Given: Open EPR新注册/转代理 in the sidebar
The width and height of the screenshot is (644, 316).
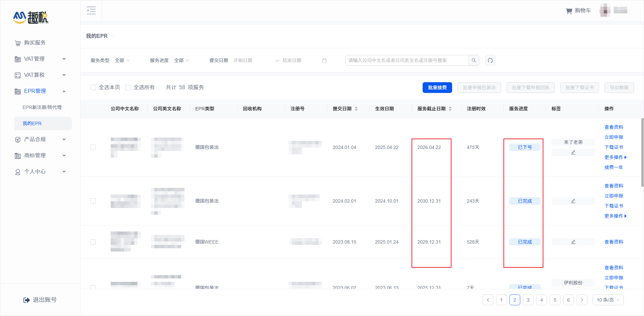Looking at the screenshot, I should coord(42,107).
